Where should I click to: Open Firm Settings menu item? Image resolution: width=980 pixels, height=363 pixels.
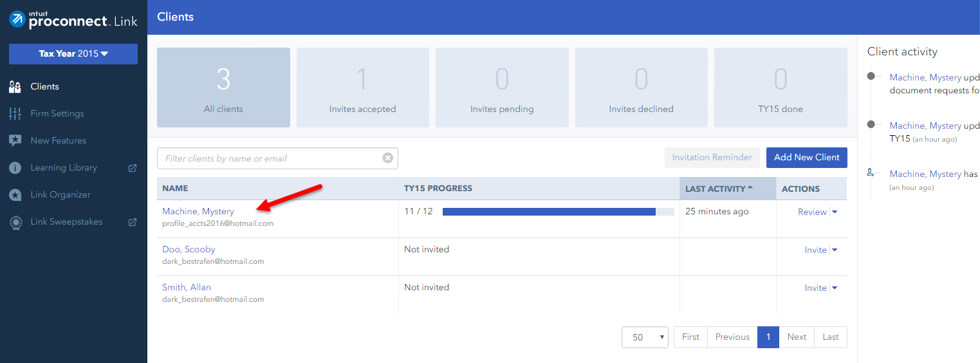point(57,114)
